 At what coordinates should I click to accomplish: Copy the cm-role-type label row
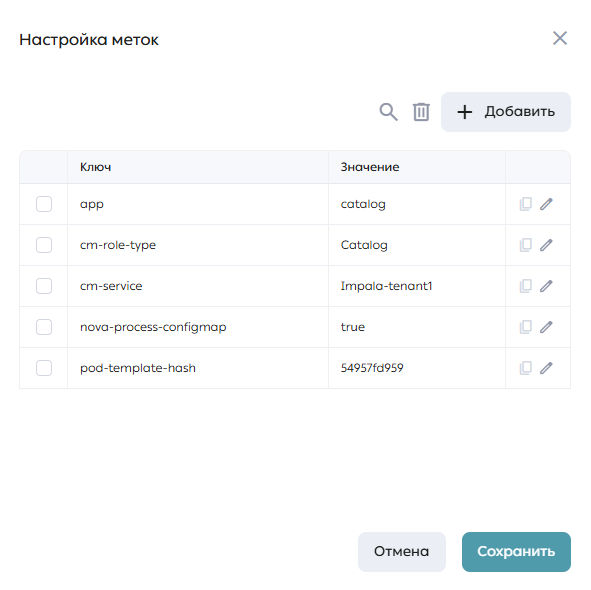pos(525,245)
